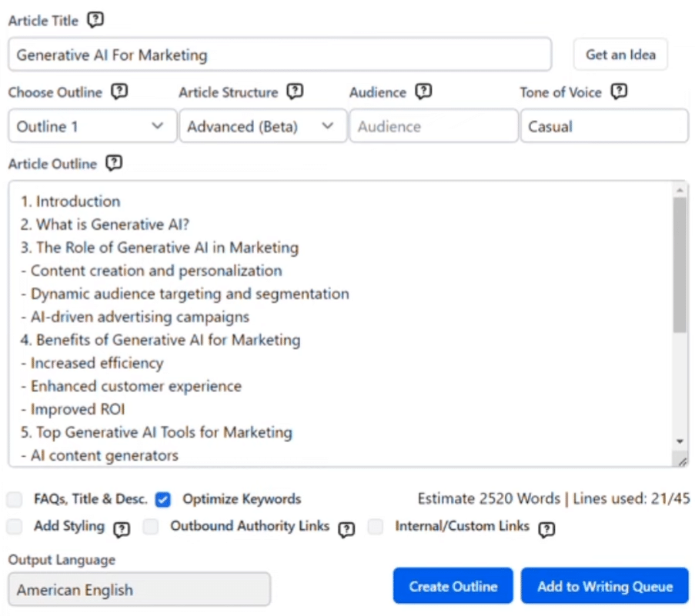The height and width of the screenshot is (616, 695).
Task: Click the 'Improved ROI' outline line
Action: [72, 409]
